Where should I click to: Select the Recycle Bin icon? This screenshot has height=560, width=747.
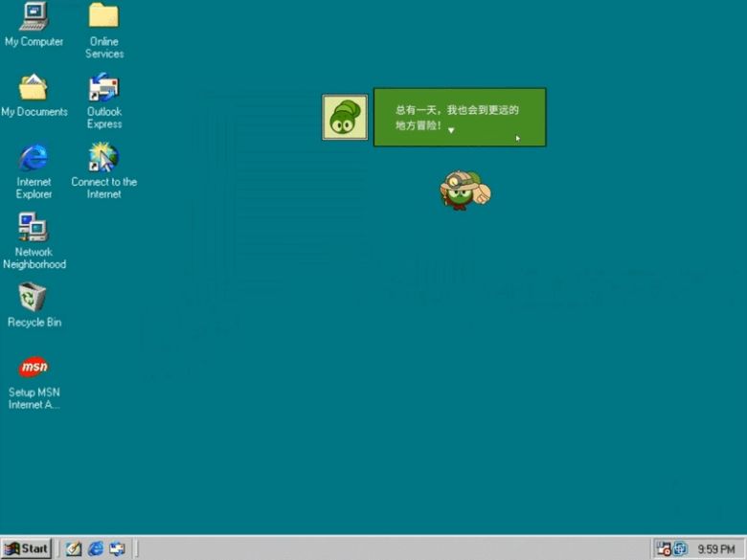(33, 297)
